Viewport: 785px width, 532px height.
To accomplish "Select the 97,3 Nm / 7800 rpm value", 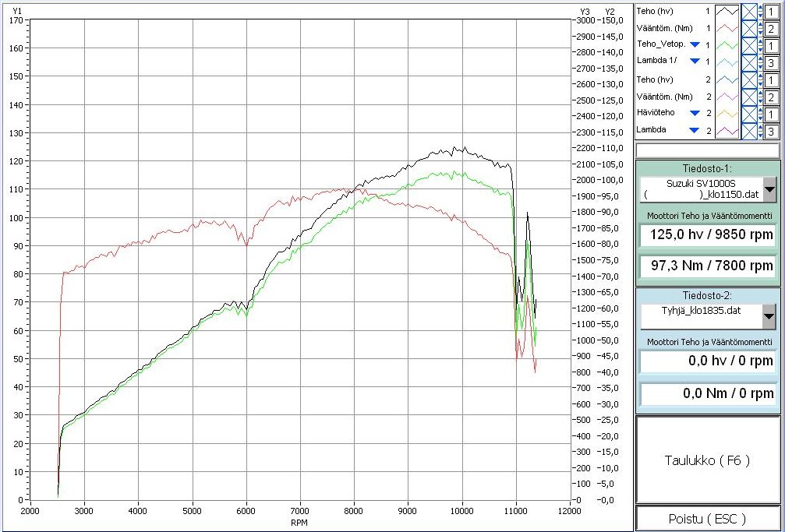I will click(708, 266).
